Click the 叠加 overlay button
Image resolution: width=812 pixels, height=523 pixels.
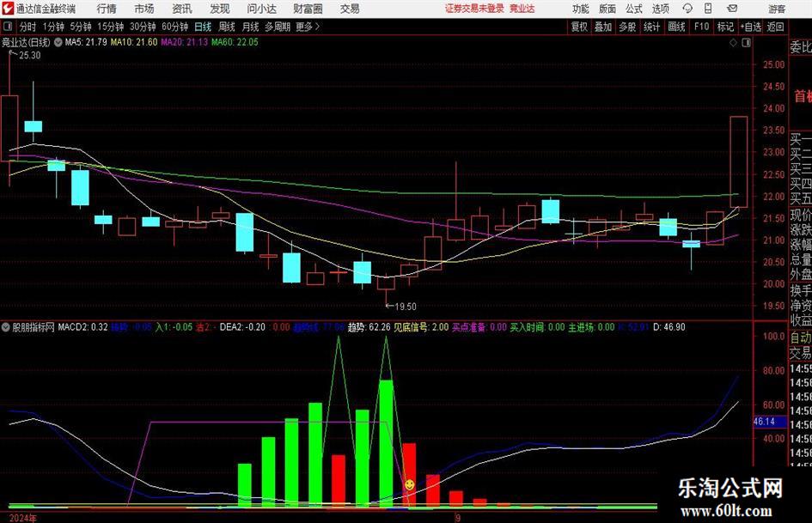(x=603, y=27)
